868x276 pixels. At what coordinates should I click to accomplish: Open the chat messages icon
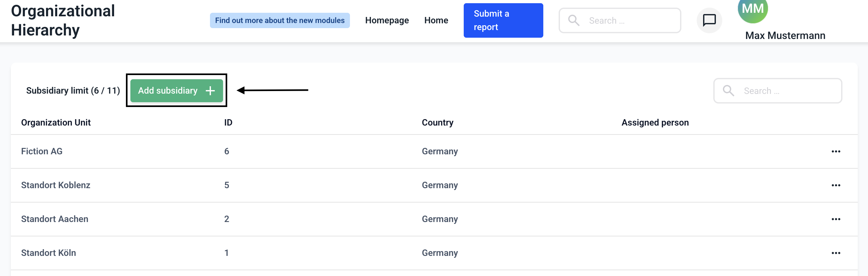tap(709, 20)
